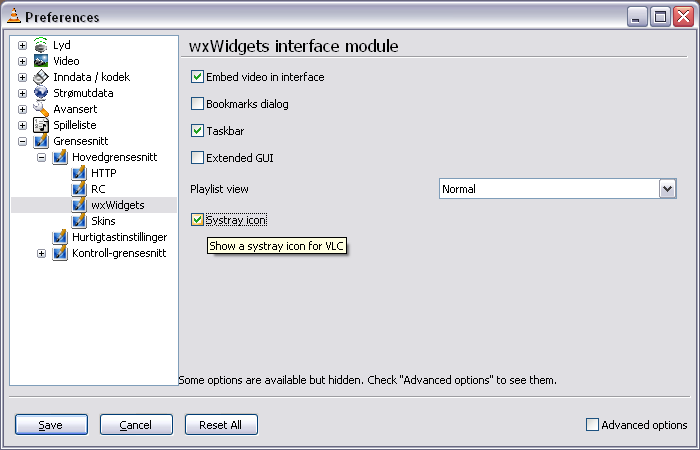Select the Lyd speaker icon

[41, 45]
